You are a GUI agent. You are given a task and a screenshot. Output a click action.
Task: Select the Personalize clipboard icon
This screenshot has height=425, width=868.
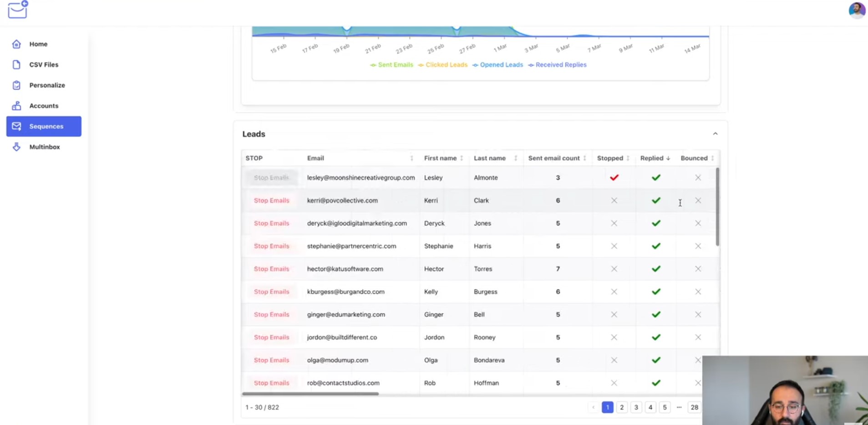(x=16, y=85)
